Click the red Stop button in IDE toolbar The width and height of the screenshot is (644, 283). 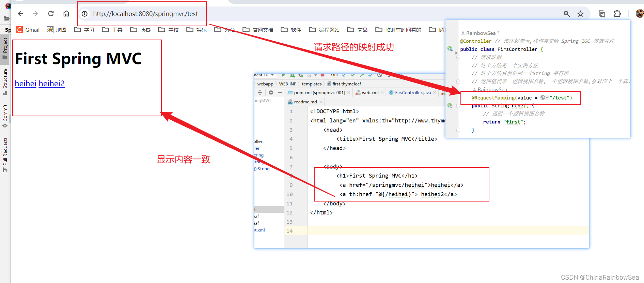(x=323, y=75)
